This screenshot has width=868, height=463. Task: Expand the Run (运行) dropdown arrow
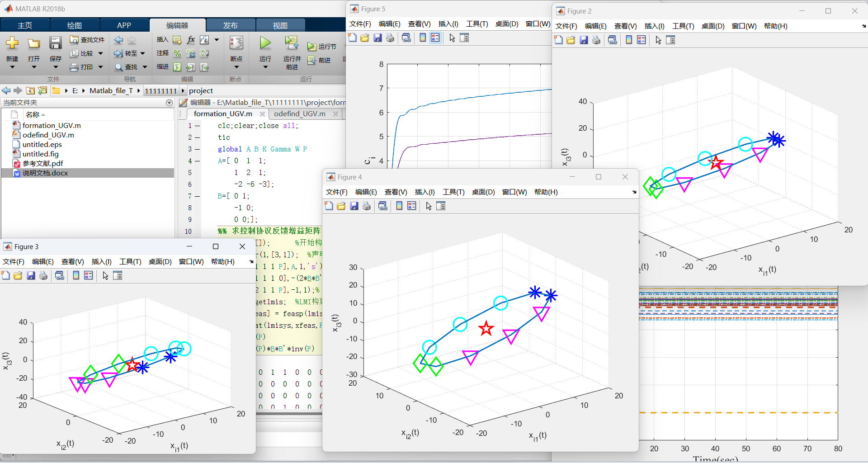tap(265, 67)
